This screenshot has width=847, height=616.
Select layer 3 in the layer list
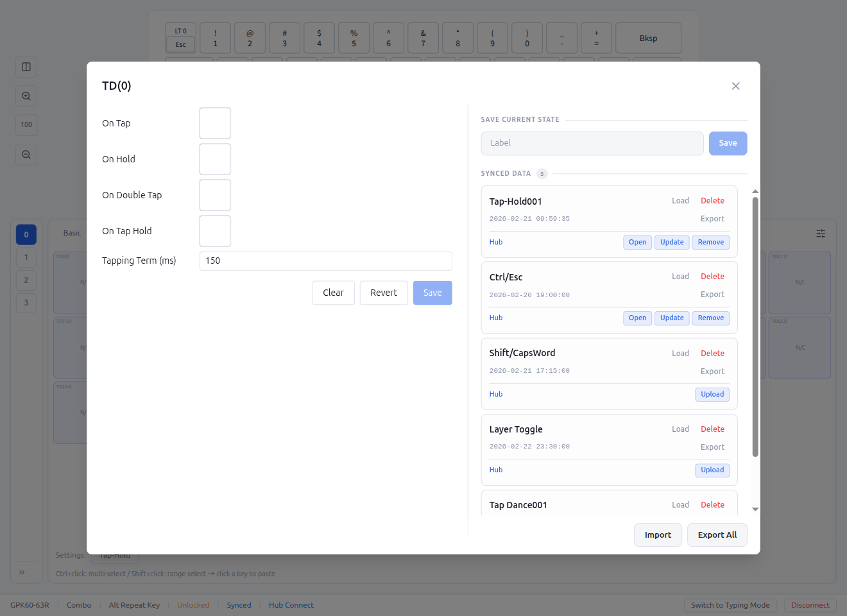click(x=26, y=302)
